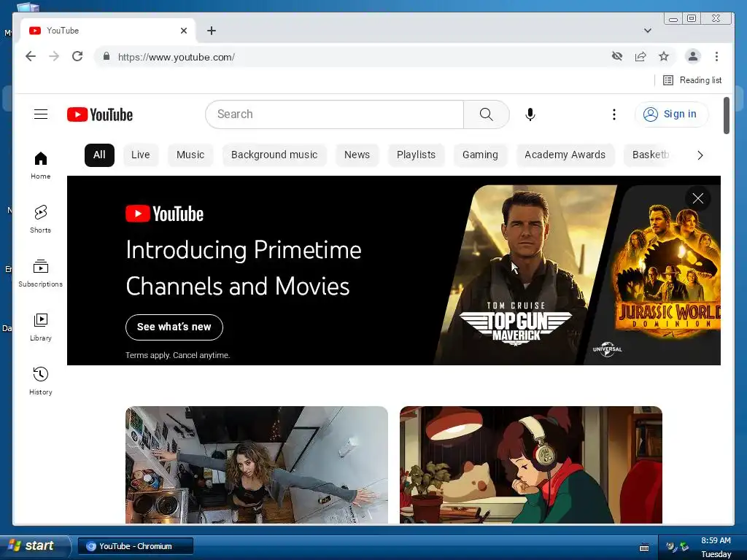
Task: Dismiss the Primetime Channels banner
Action: click(698, 198)
